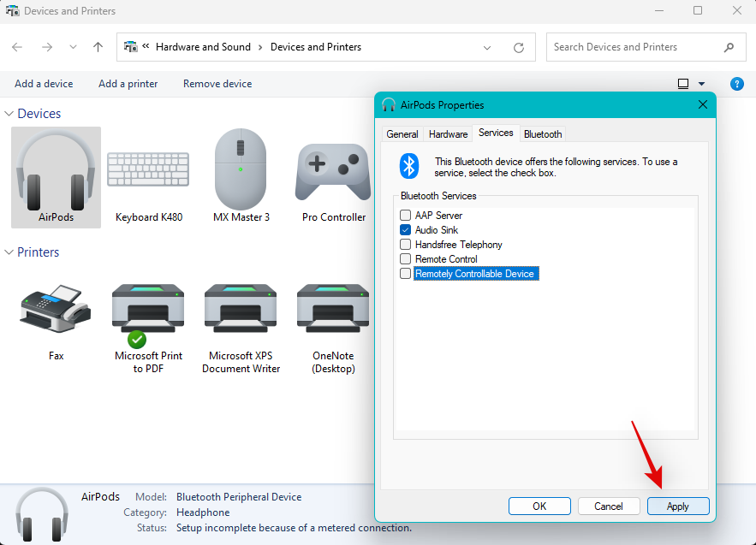Select the Fax printer icon
Image resolution: width=756 pixels, height=545 pixels.
pyautogui.click(x=56, y=309)
